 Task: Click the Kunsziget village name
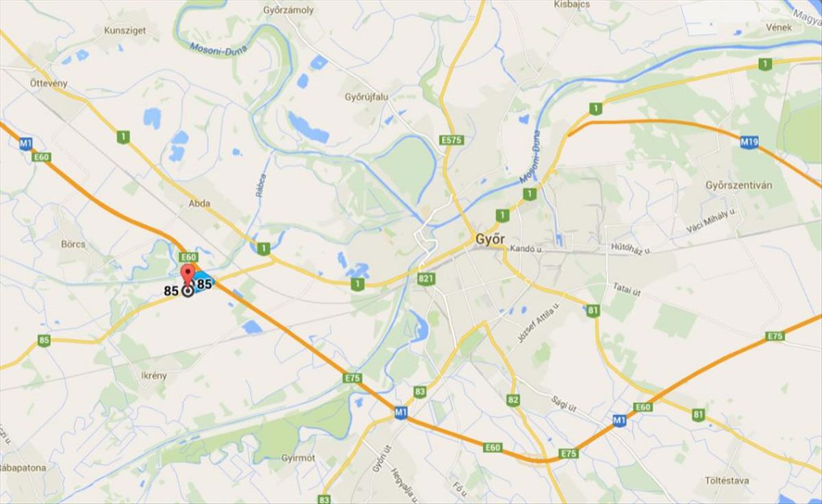125,31
